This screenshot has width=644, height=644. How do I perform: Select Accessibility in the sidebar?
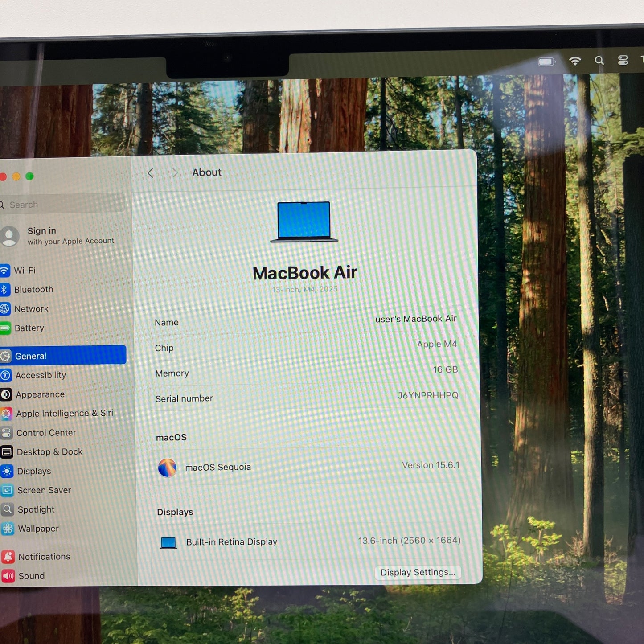(x=41, y=375)
